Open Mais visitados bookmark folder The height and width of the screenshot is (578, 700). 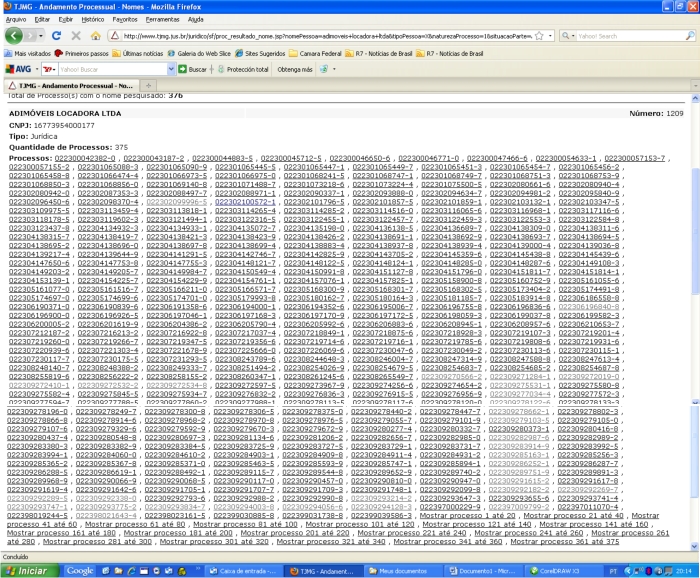click(x=28, y=54)
